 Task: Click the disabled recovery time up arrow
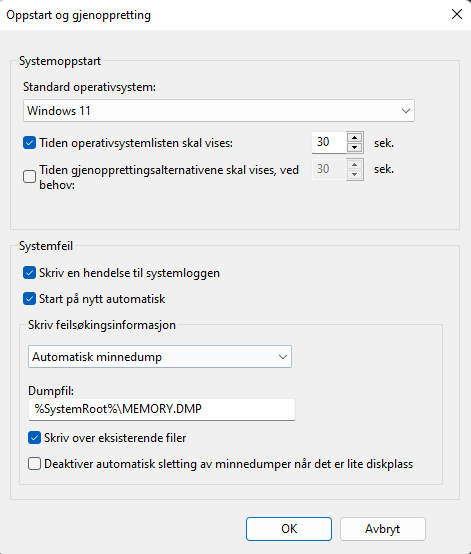tap(354, 165)
